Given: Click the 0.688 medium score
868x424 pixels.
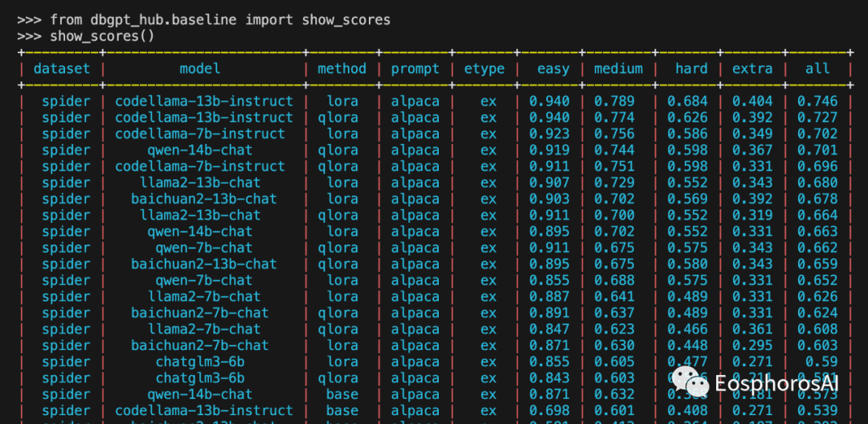Looking at the screenshot, I should (x=615, y=280).
